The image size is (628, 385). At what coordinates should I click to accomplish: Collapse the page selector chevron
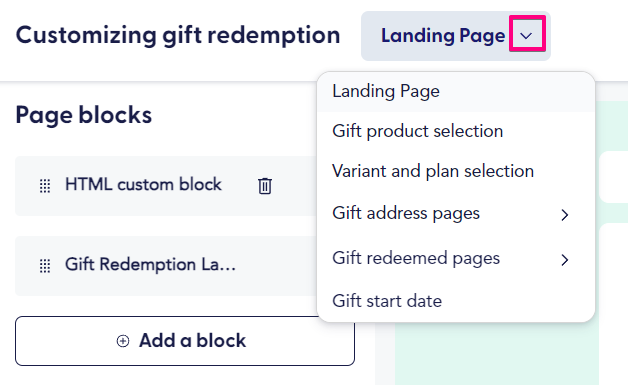(x=526, y=36)
